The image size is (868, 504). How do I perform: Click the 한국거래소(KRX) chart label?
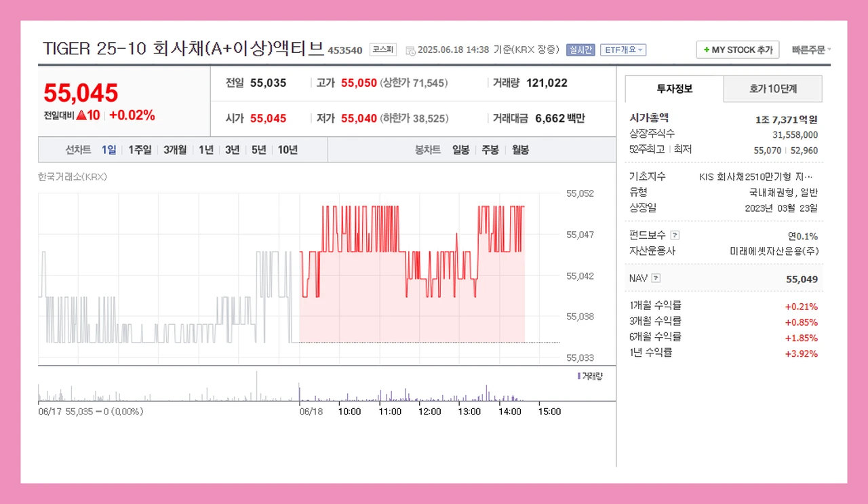pyautogui.click(x=73, y=177)
